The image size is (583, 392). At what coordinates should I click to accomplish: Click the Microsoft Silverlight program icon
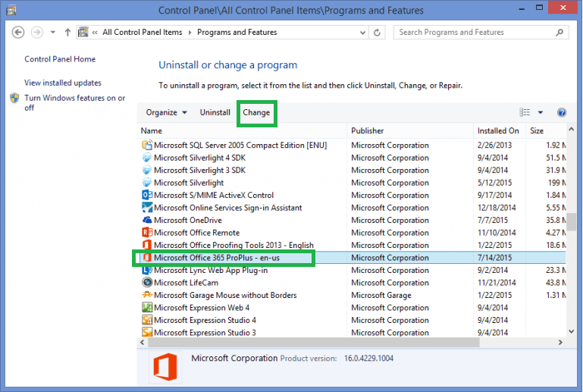point(147,183)
